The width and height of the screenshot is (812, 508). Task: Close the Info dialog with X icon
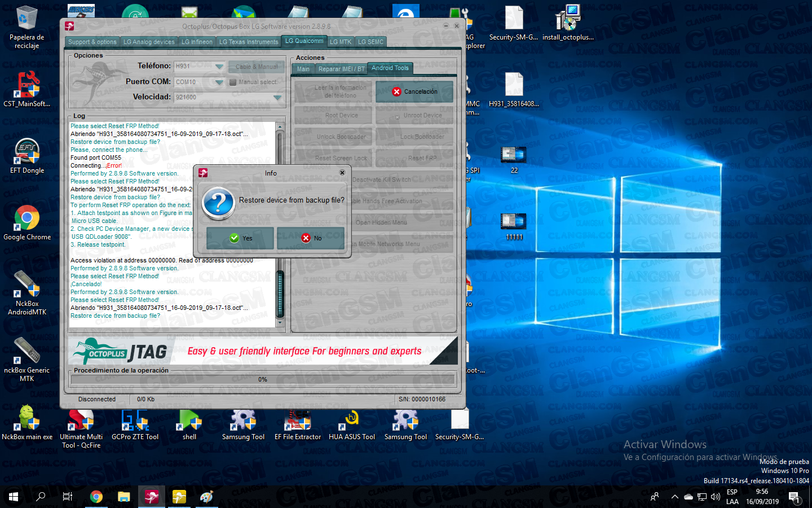click(342, 173)
